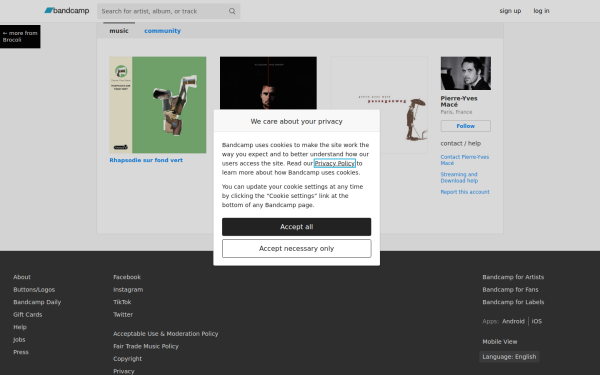The width and height of the screenshot is (600, 375).
Task: Click the Pierre-Yves Macé artist photo
Action: (466, 73)
